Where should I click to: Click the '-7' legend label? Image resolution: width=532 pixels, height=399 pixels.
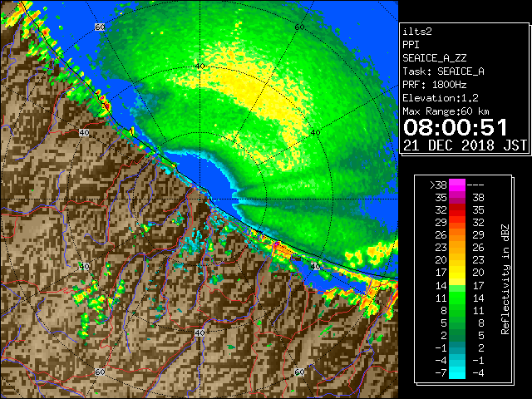point(441,373)
